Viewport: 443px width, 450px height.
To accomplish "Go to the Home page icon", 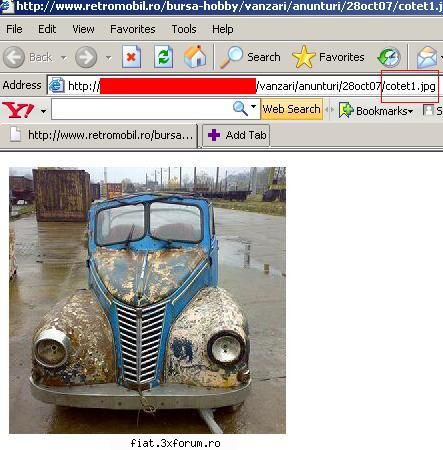I will (x=195, y=57).
